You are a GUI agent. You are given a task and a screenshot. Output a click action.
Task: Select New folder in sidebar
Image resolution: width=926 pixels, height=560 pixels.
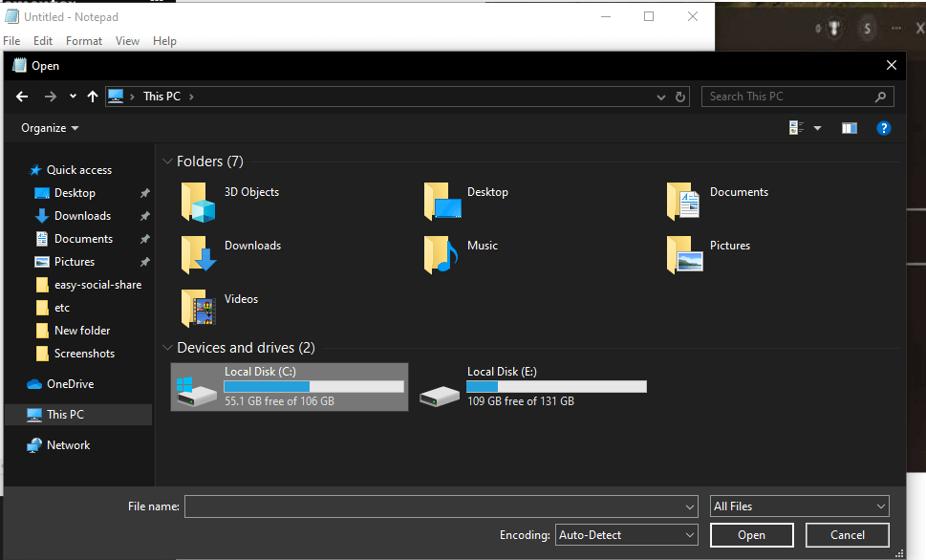click(82, 331)
